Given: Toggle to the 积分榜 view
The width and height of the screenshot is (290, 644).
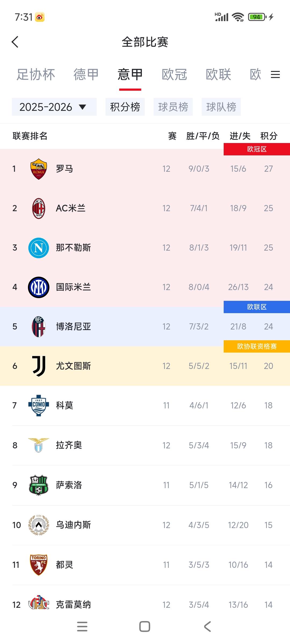Looking at the screenshot, I should click(x=125, y=107).
